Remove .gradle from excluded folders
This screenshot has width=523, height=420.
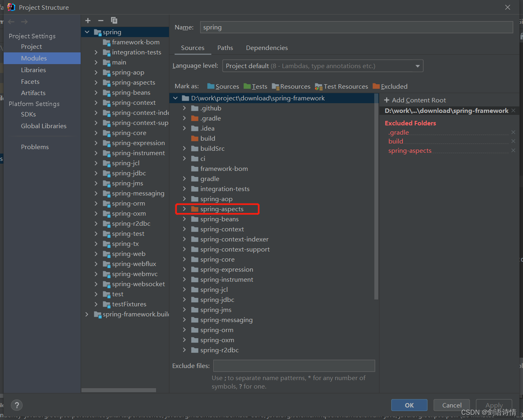pyautogui.click(x=513, y=132)
